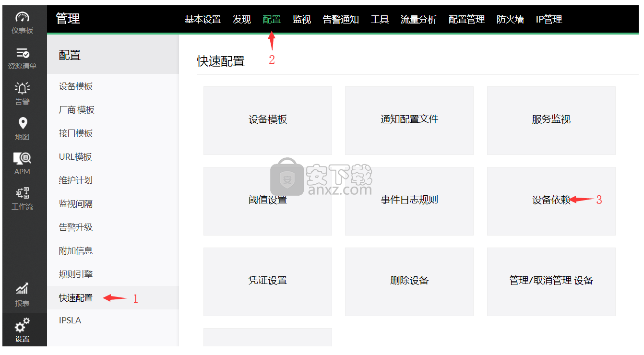Open the 工具 tab
The width and height of the screenshot is (644, 355).
pyautogui.click(x=380, y=20)
